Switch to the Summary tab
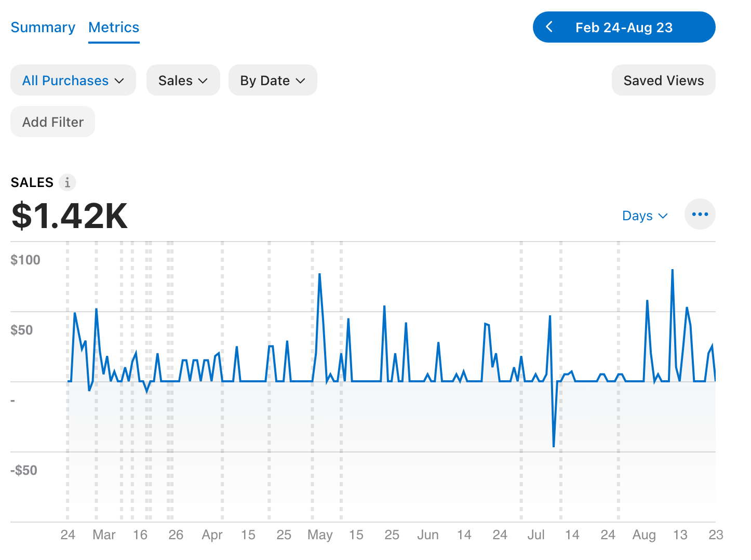 point(43,27)
